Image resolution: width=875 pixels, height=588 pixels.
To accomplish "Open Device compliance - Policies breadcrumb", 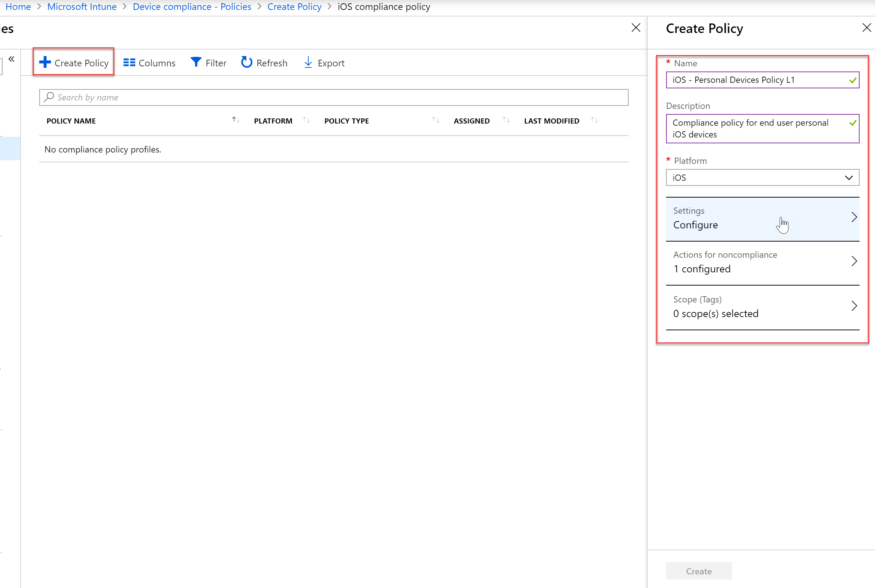I will [192, 7].
